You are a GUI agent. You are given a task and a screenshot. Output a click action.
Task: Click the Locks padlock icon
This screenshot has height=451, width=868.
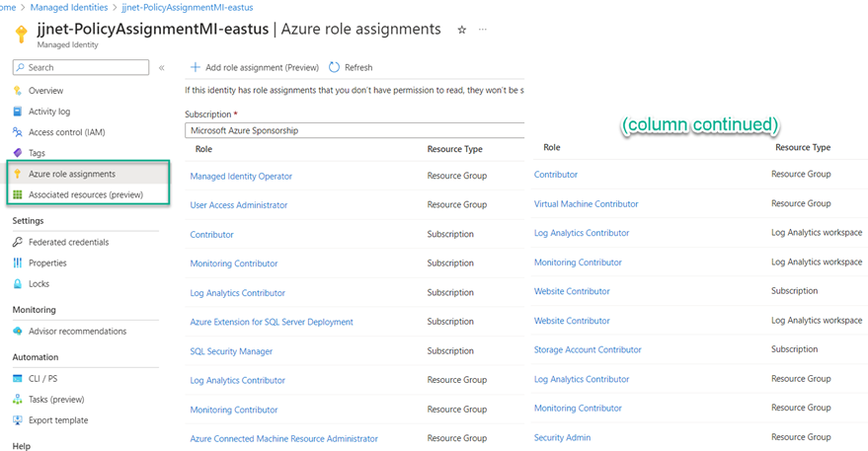pyautogui.click(x=18, y=283)
